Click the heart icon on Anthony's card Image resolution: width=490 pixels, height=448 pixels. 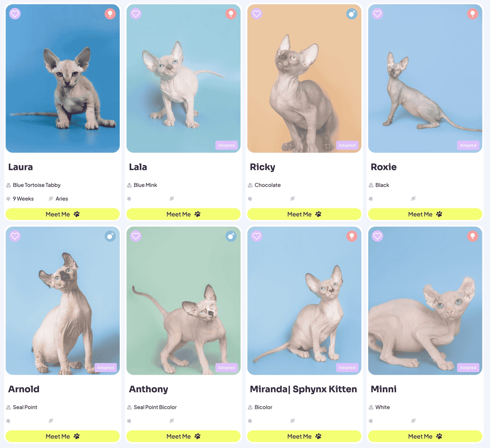pyautogui.click(x=136, y=236)
